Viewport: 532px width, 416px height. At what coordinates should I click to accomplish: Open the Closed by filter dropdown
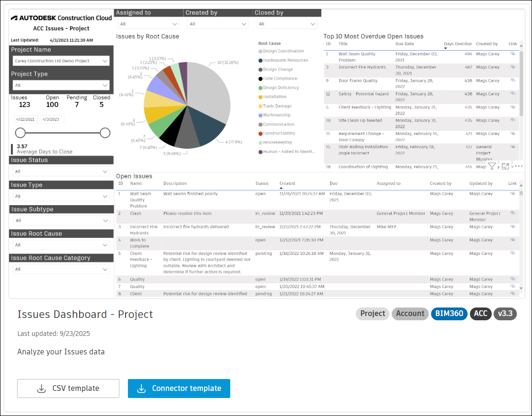(287, 24)
